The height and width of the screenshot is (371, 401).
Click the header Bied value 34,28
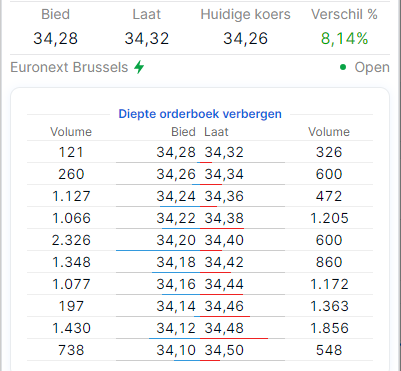55,39
